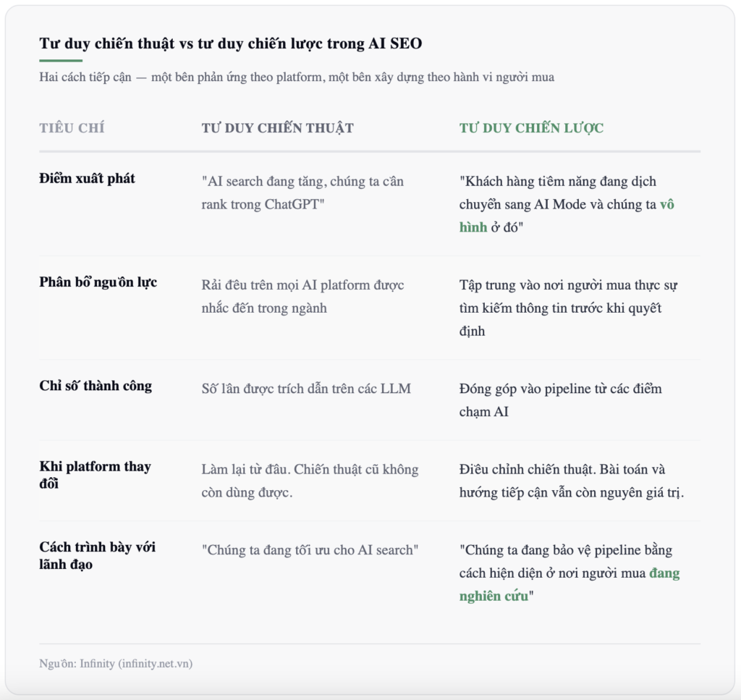
Task: Select the subtitle starting 'Hai cách tiếp cận'
Action: (x=296, y=77)
